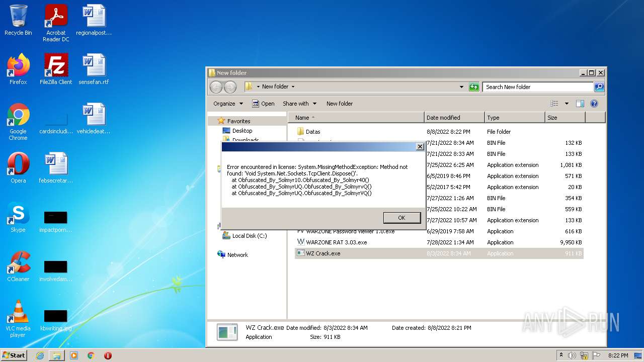Image resolution: width=644 pixels, height=362 pixels.
Task: Open FileZilla Client shortcut
Action: click(x=56, y=69)
